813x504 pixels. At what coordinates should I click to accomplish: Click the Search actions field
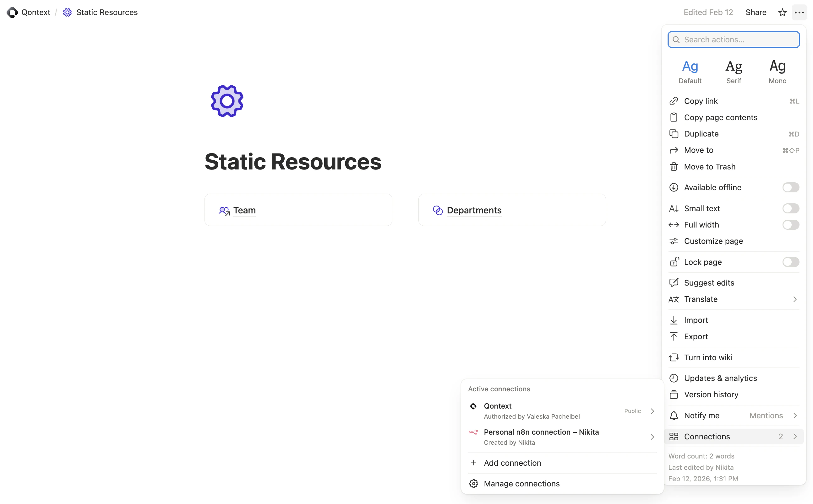point(733,39)
